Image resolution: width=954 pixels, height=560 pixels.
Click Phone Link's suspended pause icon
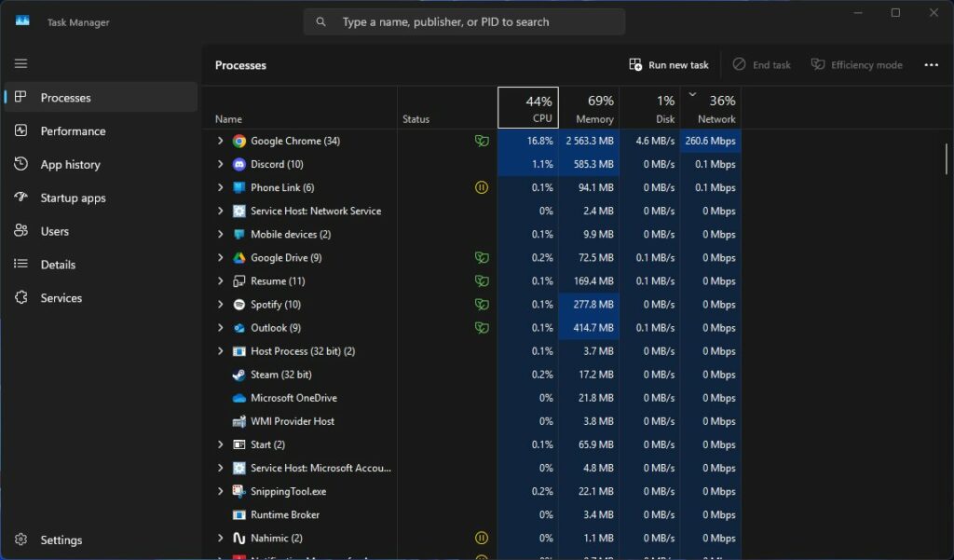[482, 187]
